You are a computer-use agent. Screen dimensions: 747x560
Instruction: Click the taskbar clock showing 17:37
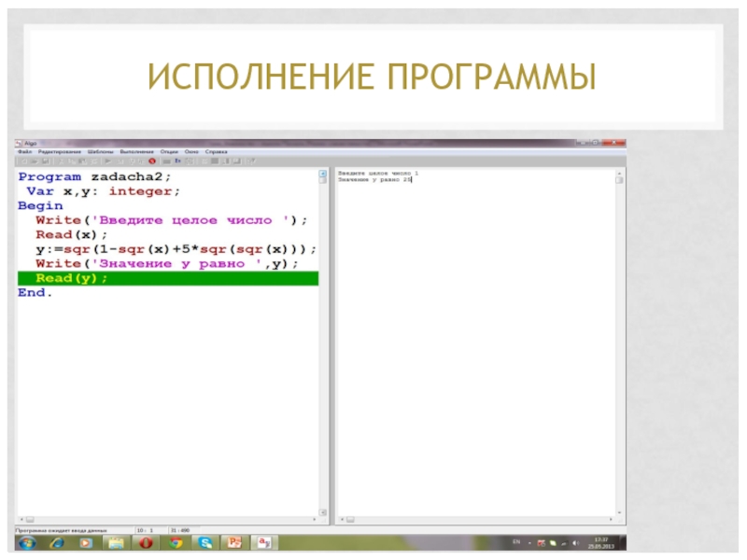[601, 543]
